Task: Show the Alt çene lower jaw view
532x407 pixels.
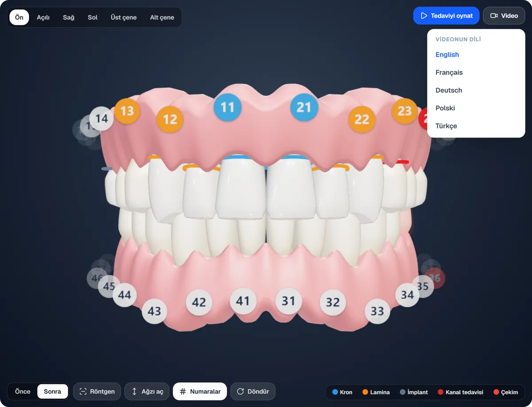Action: pos(162,17)
